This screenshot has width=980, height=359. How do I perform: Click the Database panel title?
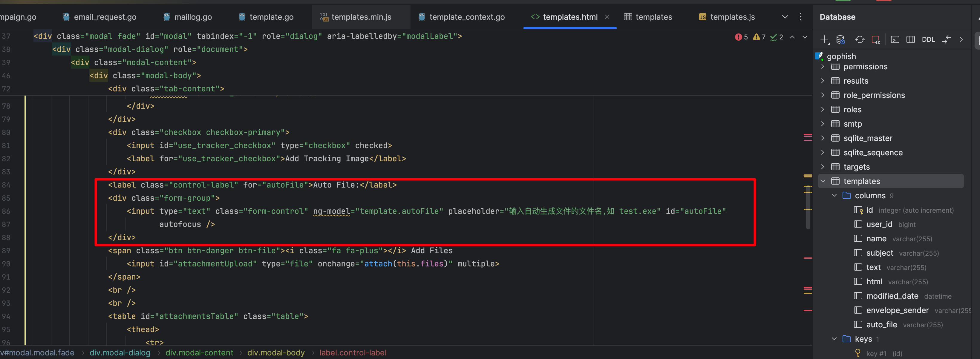[x=837, y=17]
